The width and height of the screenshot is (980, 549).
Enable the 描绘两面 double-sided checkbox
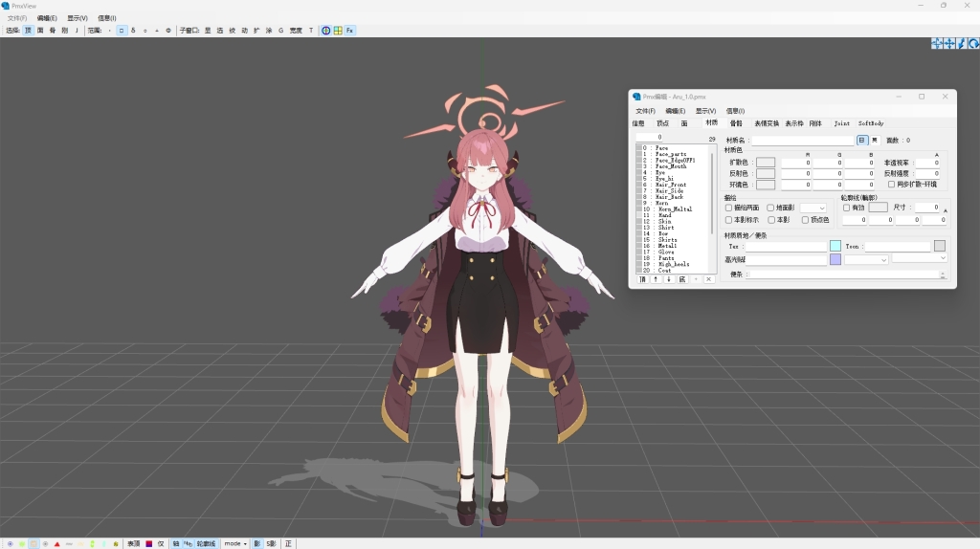coord(728,208)
